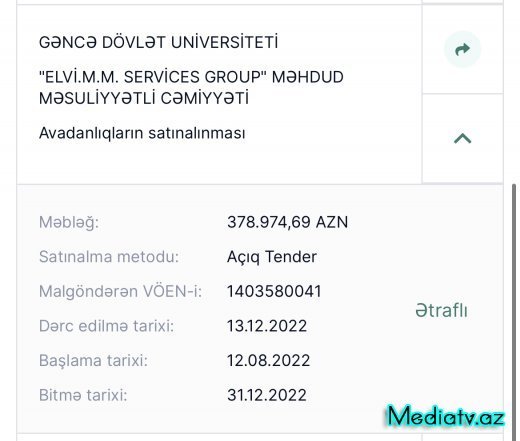The image size is (520, 441).
Task: Click the Malgöndərən VÖEN-i label
Action: [121, 291]
